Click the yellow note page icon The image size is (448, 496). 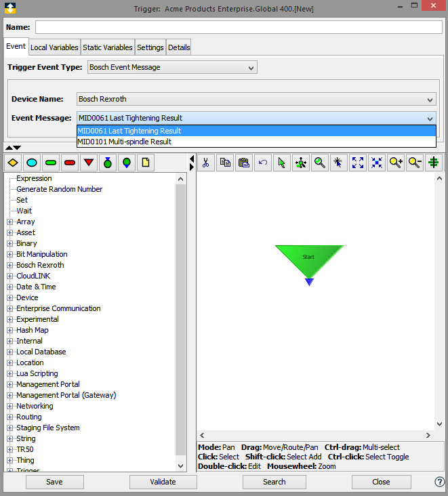145,163
